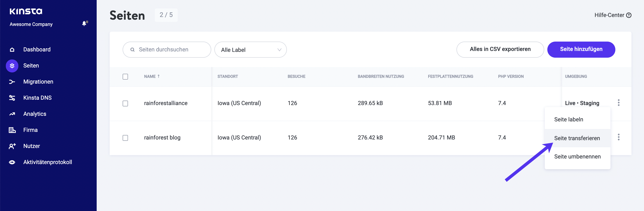644x211 pixels.
Task: Click the Seite hinzufügen button
Action: tap(581, 49)
